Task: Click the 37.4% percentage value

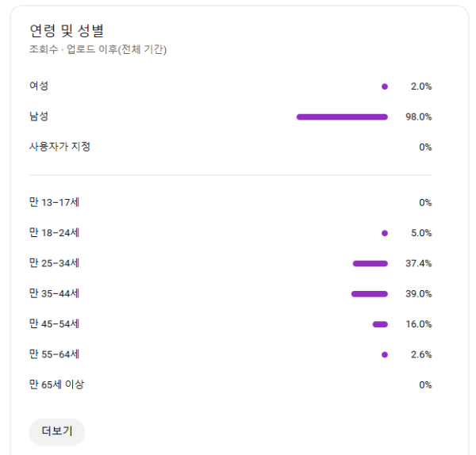Action: [418, 263]
